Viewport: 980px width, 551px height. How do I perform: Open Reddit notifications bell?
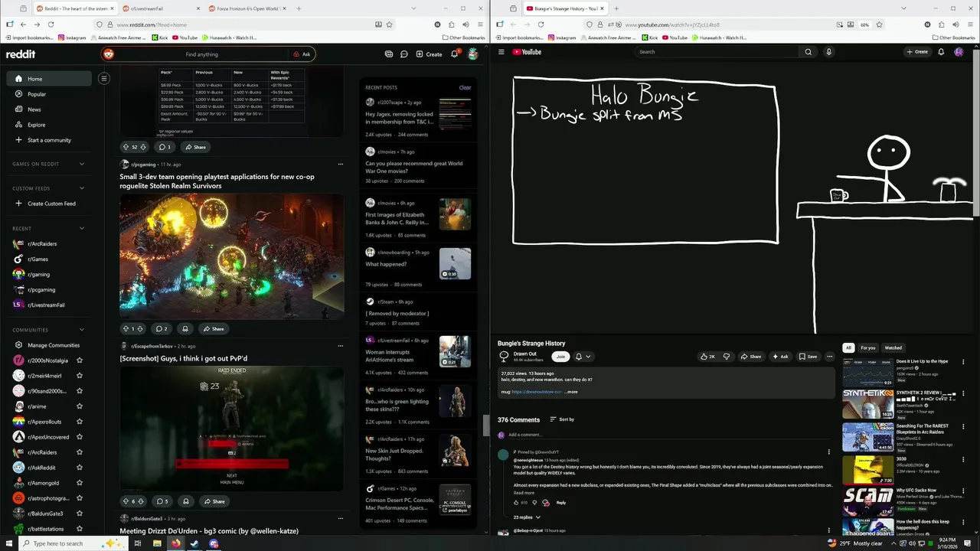(x=455, y=54)
